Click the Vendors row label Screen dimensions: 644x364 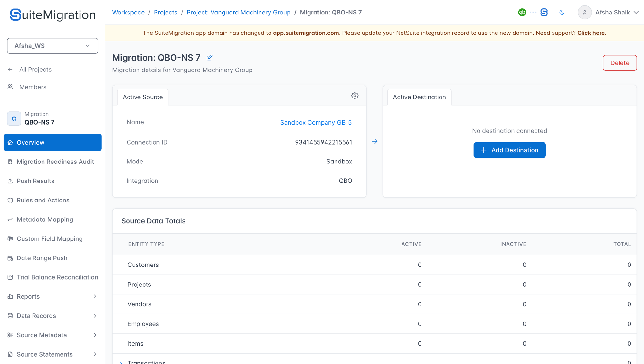pos(139,304)
